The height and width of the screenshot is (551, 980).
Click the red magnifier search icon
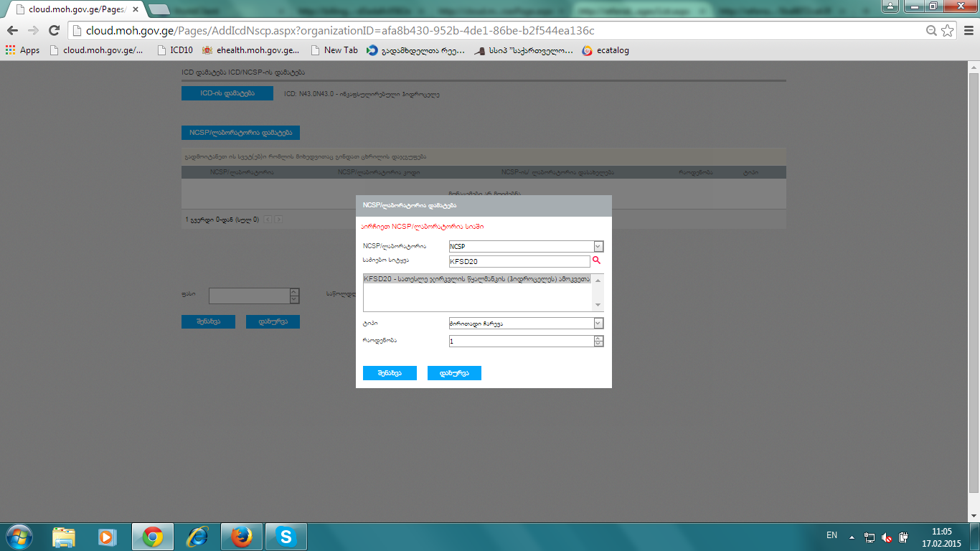pos(595,260)
